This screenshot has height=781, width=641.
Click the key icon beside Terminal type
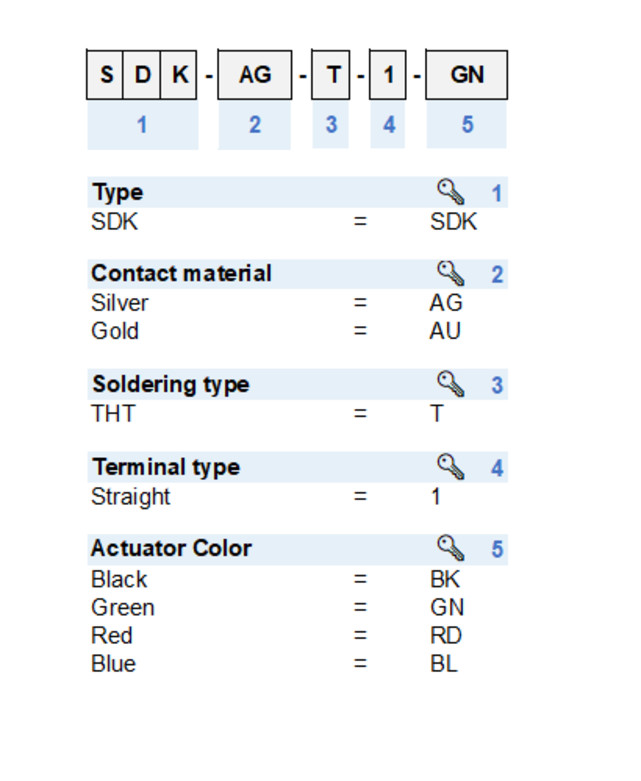(451, 467)
